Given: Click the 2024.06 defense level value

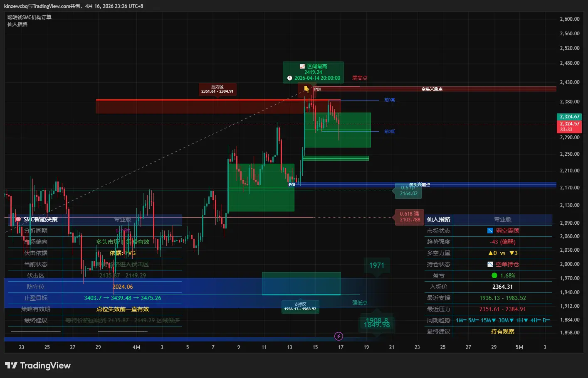Looking at the screenshot, I should click(123, 287).
